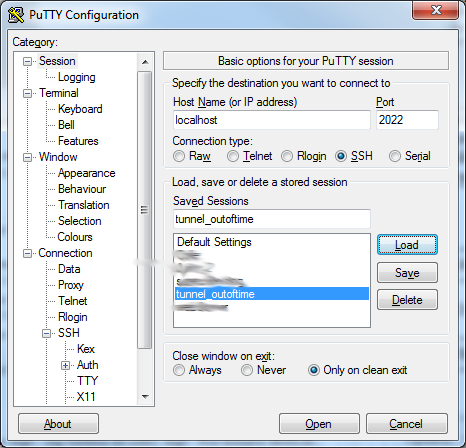Screen dimensions: 466x448
Task: Open the X11 category
Action: 86,397
